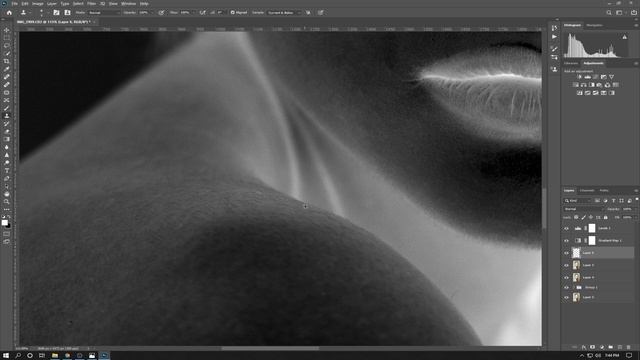Add a Curves adjustment
The width and height of the screenshot is (640, 360).
click(x=596, y=77)
